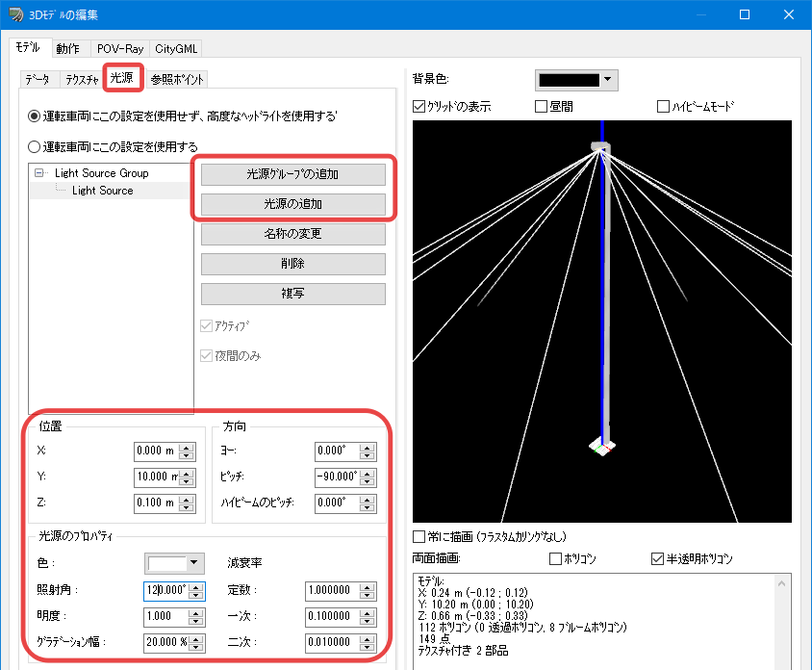This screenshot has width=812, height=670.
Task: Collapse the Light Source Group tree node
Action: coord(38,172)
